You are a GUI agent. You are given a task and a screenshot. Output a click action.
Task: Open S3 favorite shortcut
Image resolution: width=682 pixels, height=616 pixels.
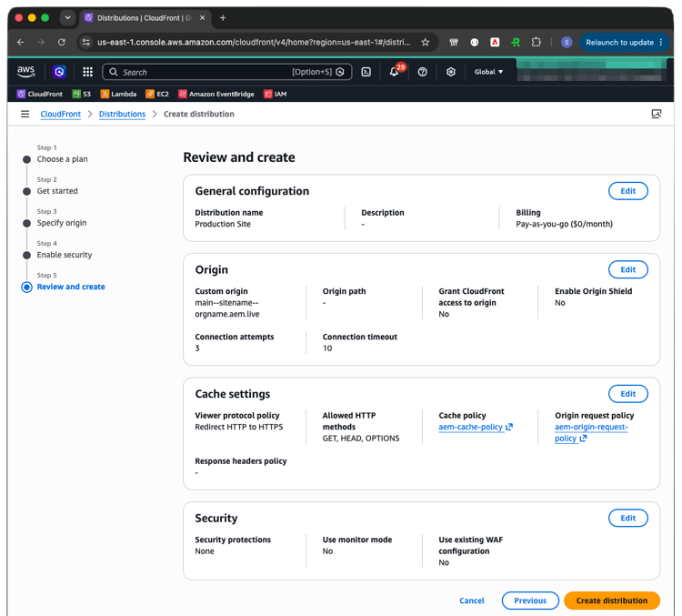[x=82, y=94]
